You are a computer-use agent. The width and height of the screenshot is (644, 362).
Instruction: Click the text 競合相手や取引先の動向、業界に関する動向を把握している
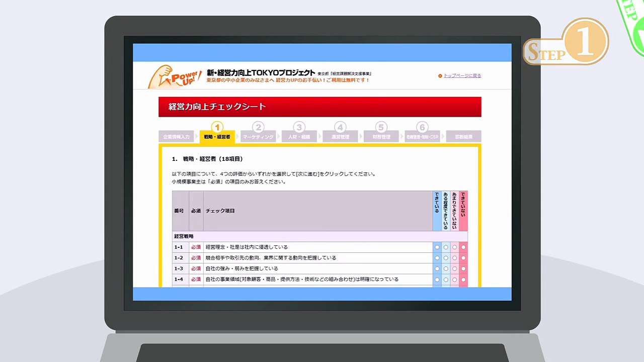point(271,258)
